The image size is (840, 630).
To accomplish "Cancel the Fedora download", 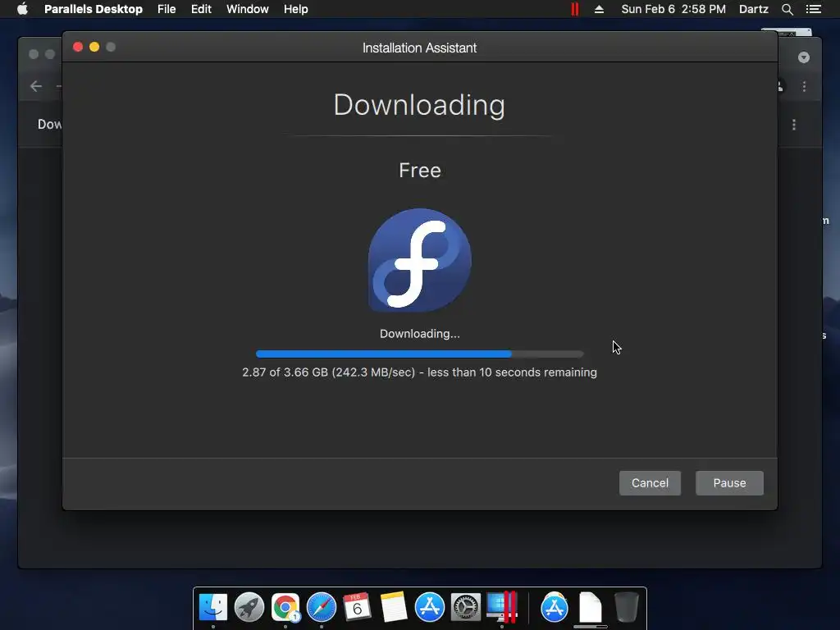I will (x=650, y=482).
